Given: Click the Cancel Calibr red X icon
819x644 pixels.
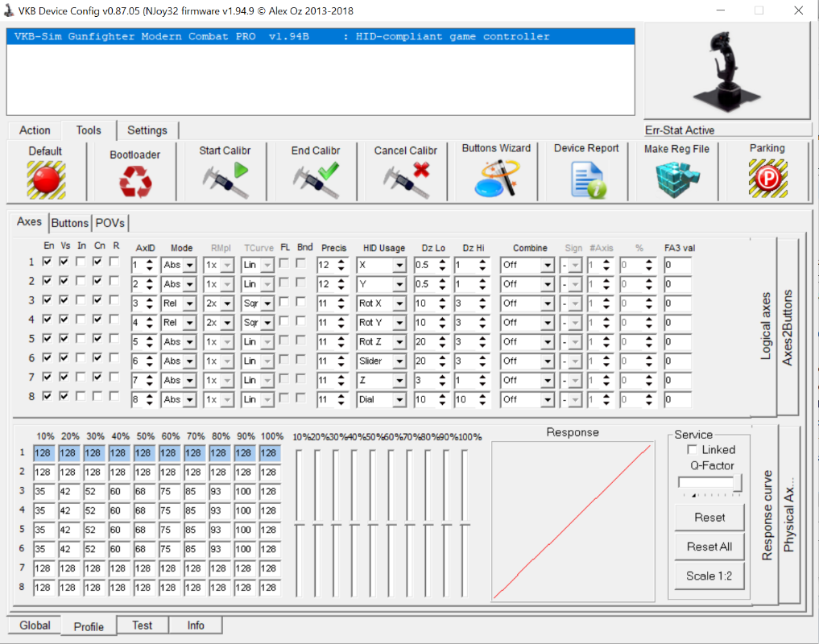Looking at the screenshot, I should click(x=406, y=180).
